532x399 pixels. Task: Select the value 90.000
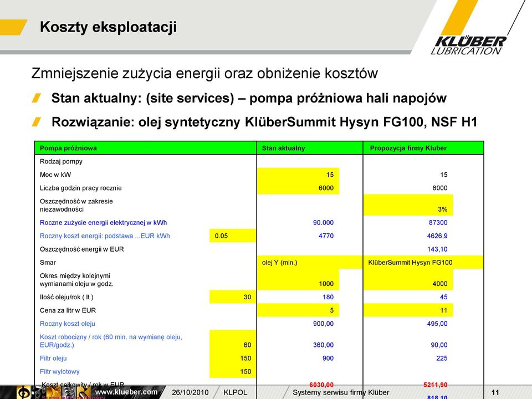coord(323,223)
